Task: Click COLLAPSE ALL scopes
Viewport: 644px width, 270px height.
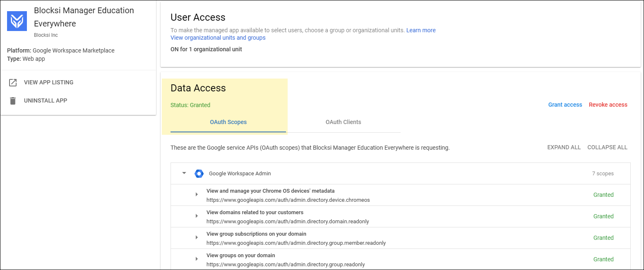Action: [x=607, y=147]
